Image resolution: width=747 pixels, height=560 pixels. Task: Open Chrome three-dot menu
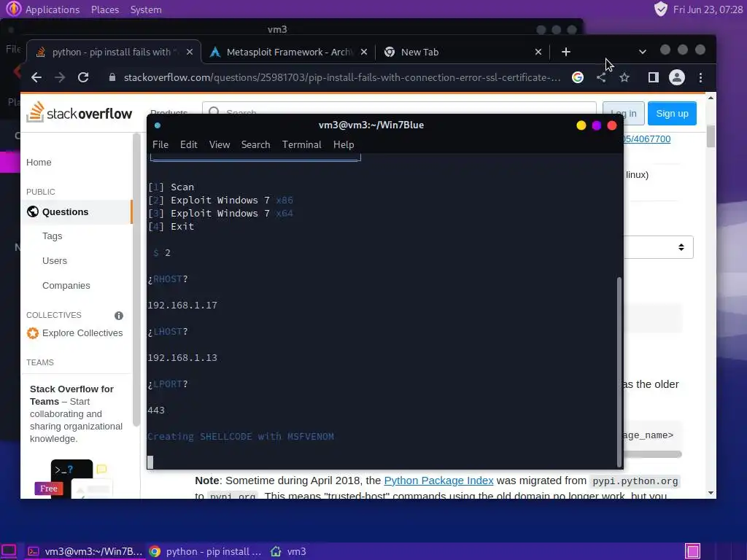[x=700, y=77]
